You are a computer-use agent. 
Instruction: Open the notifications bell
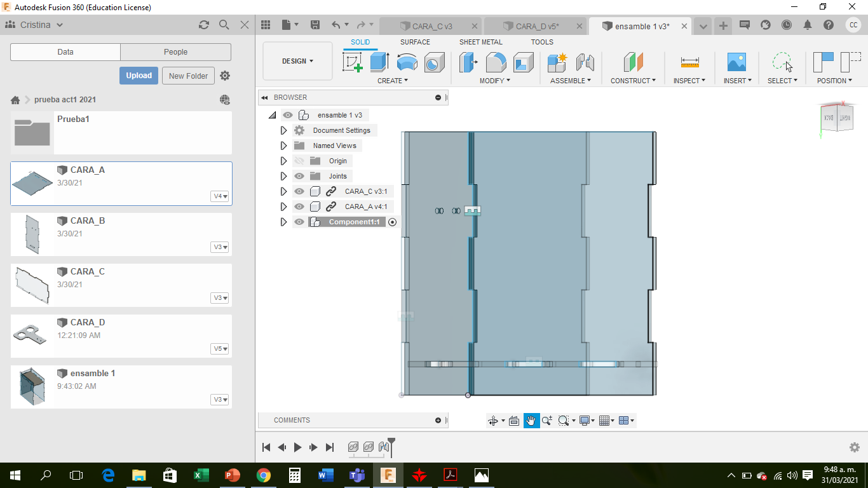(x=808, y=25)
